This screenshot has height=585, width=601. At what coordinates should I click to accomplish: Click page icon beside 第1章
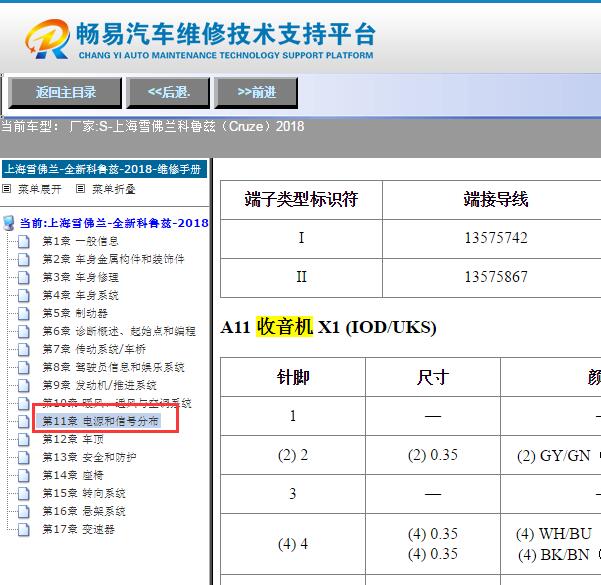click(x=24, y=242)
